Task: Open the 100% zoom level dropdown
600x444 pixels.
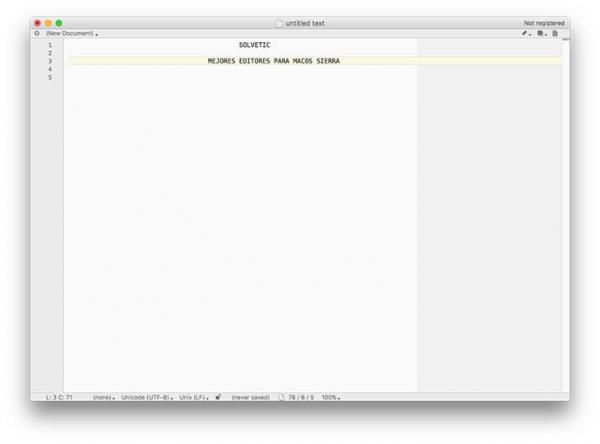Action: click(331, 398)
